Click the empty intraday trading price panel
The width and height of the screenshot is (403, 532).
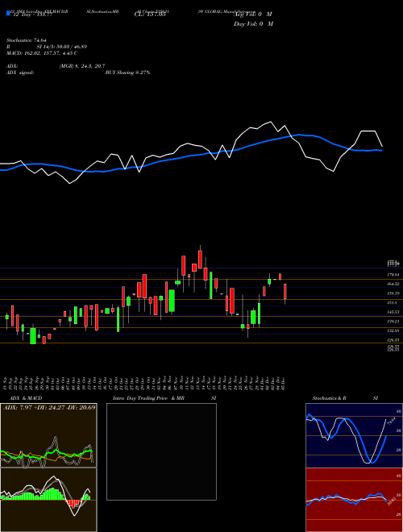[x=161, y=451]
